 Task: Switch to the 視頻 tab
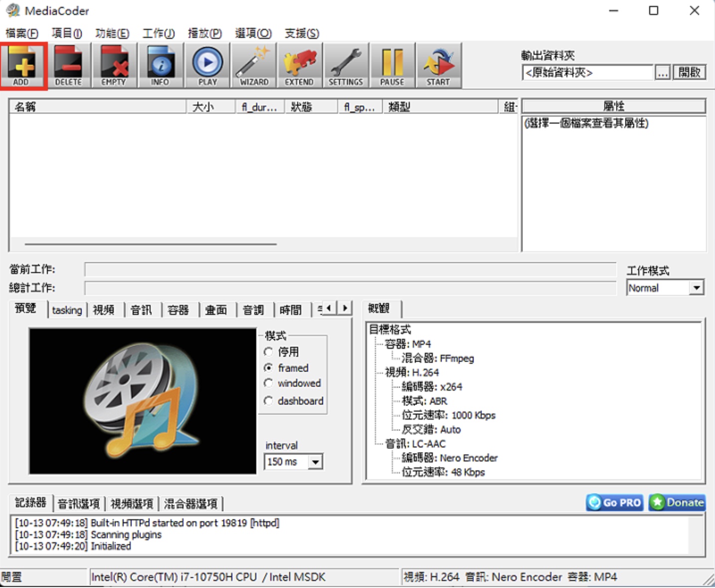(x=104, y=310)
